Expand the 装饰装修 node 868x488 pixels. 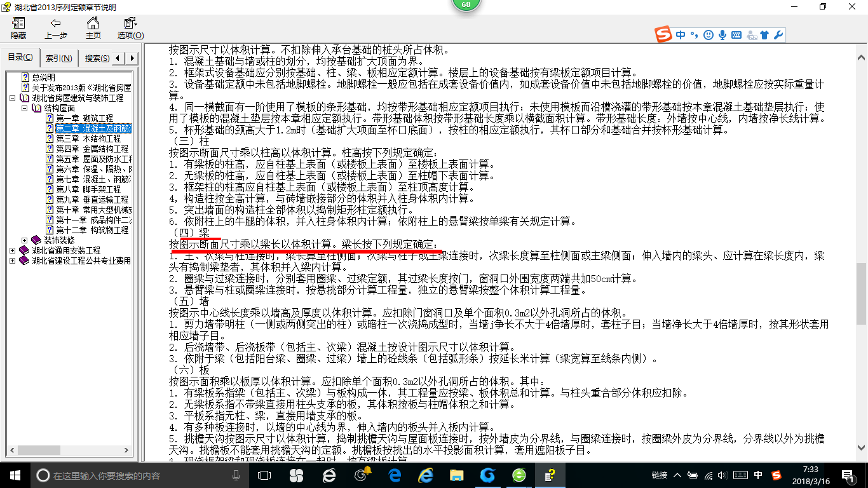[24, 240]
